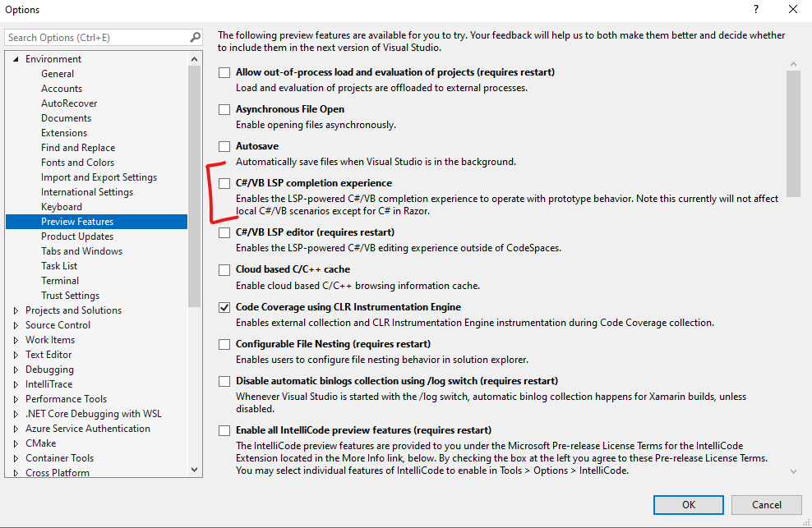Check C#/VB LSP editor option

click(224, 232)
